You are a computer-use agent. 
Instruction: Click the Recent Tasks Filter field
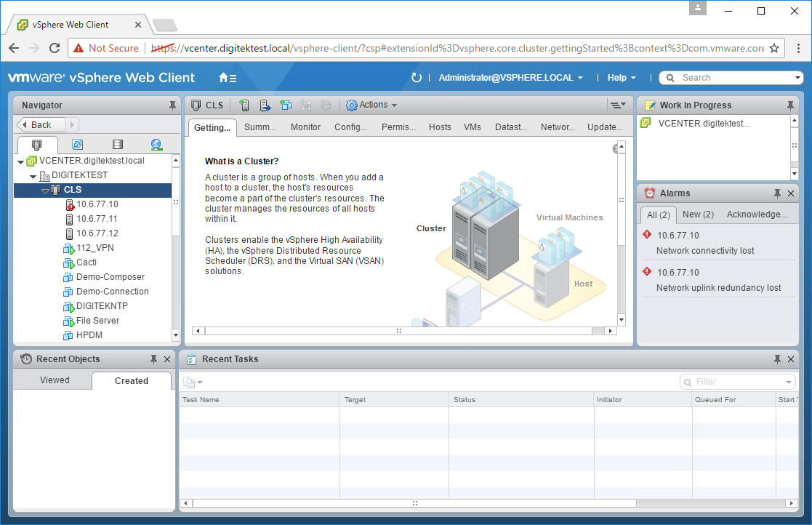(x=737, y=382)
